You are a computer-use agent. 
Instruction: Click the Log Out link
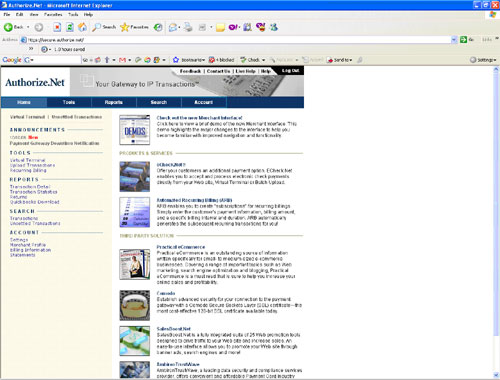point(290,71)
